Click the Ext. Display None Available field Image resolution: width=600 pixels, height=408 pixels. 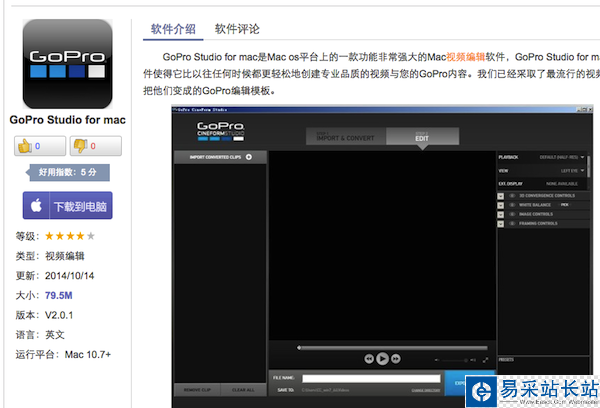pos(561,184)
